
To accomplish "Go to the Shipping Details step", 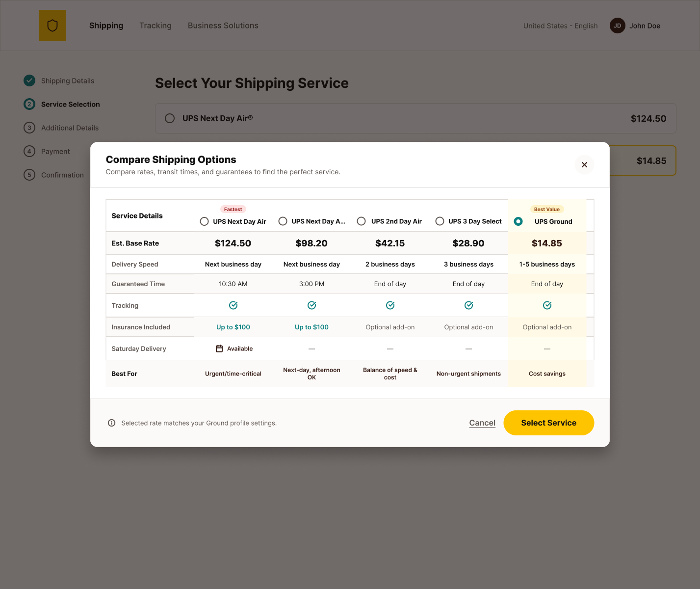I will coord(68,80).
